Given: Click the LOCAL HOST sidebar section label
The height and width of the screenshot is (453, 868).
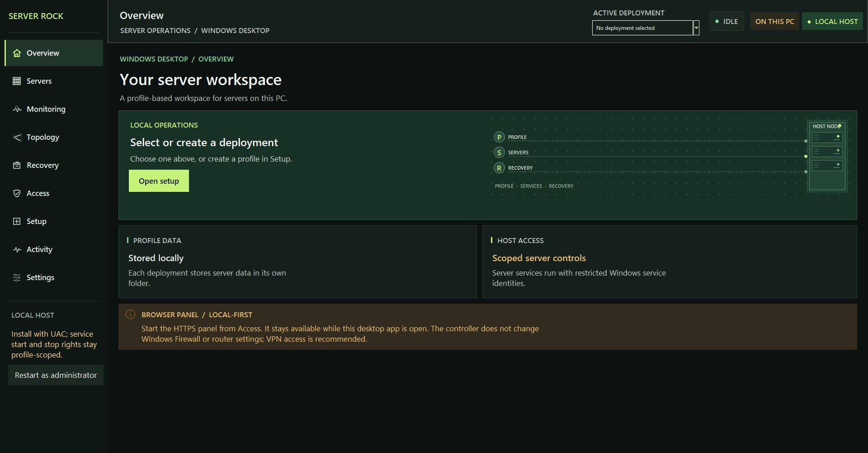Looking at the screenshot, I should pyautogui.click(x=33, y=315).
